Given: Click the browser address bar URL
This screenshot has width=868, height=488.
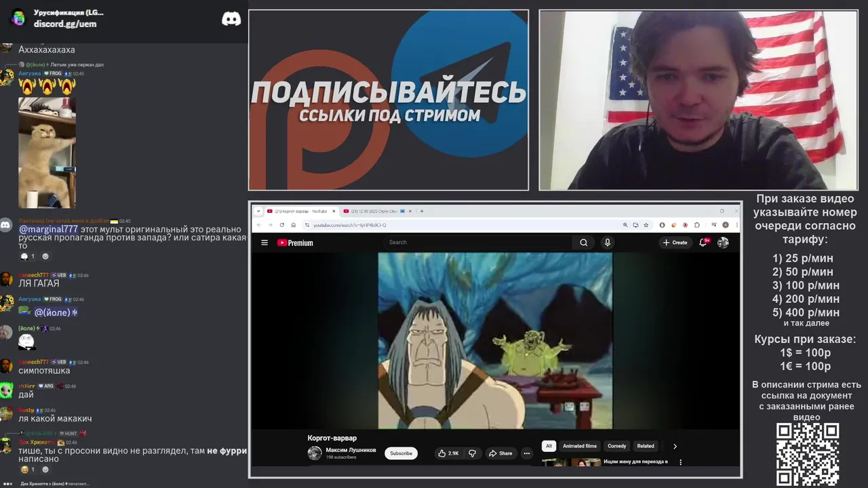Looking at the screenshot, I should point(350,225).
